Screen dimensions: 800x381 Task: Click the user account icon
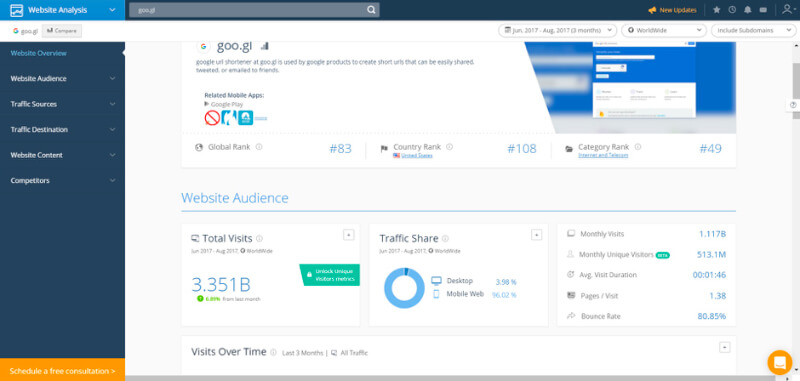coord(788,10)
